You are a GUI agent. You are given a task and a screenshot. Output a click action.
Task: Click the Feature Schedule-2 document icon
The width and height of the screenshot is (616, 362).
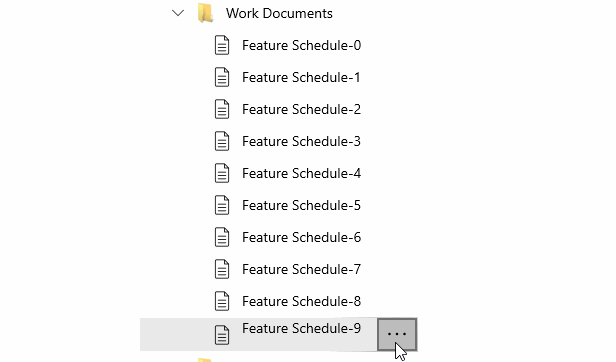(222, 109)
